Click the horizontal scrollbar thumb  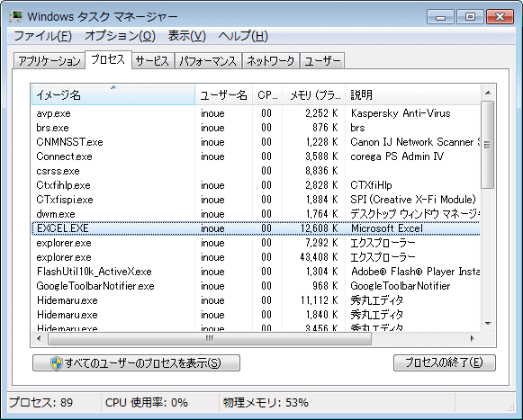(x=210, y=339)
